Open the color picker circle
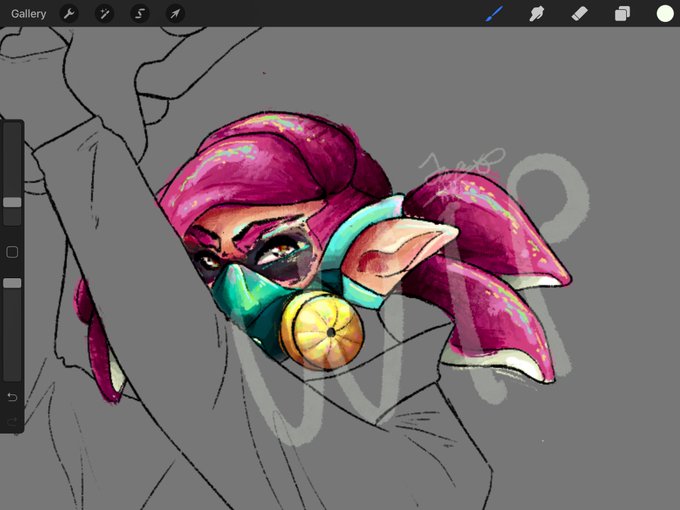Screen dimensions: 680x510 tap(665, 13)
